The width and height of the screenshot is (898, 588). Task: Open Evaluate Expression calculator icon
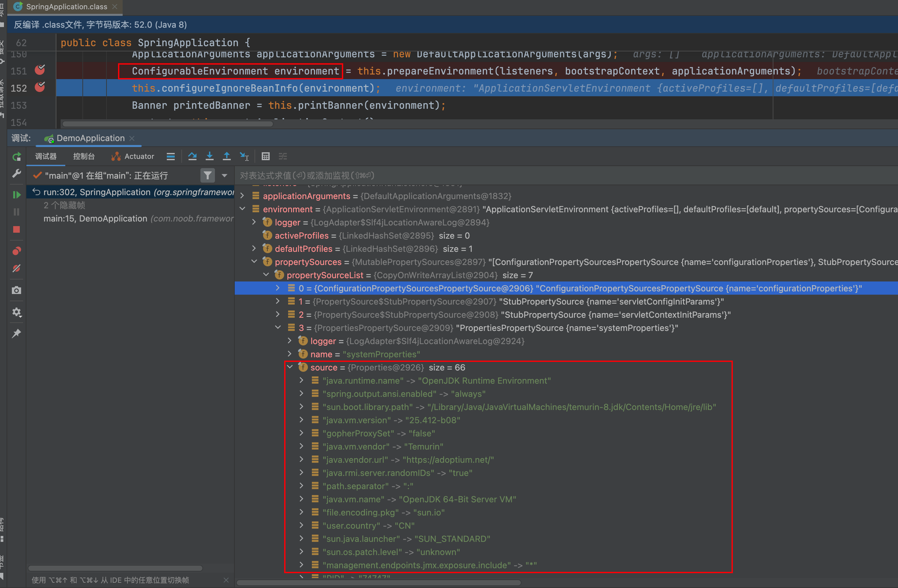266,157
